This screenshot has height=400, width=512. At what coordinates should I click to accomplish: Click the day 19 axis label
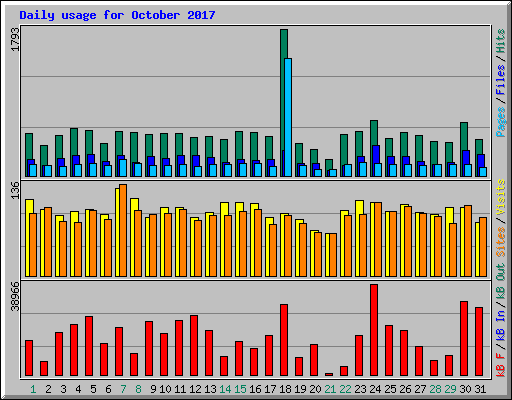click(300, 389)
